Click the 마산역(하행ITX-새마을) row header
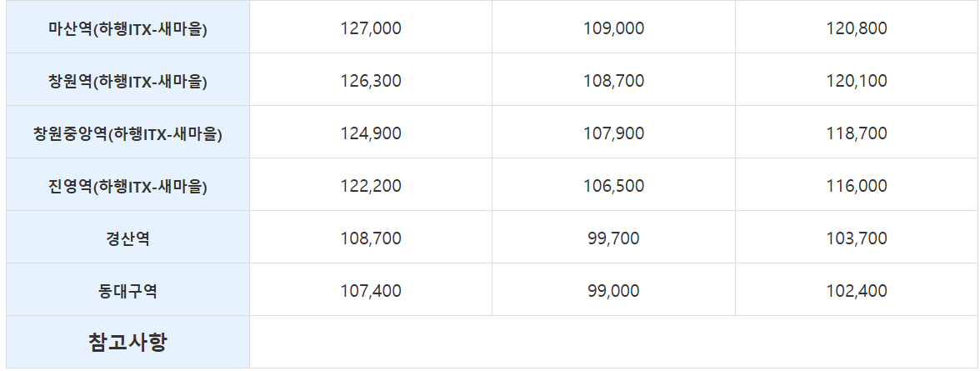This screenshot has height=371, width=980. click(x=127, y=28)
